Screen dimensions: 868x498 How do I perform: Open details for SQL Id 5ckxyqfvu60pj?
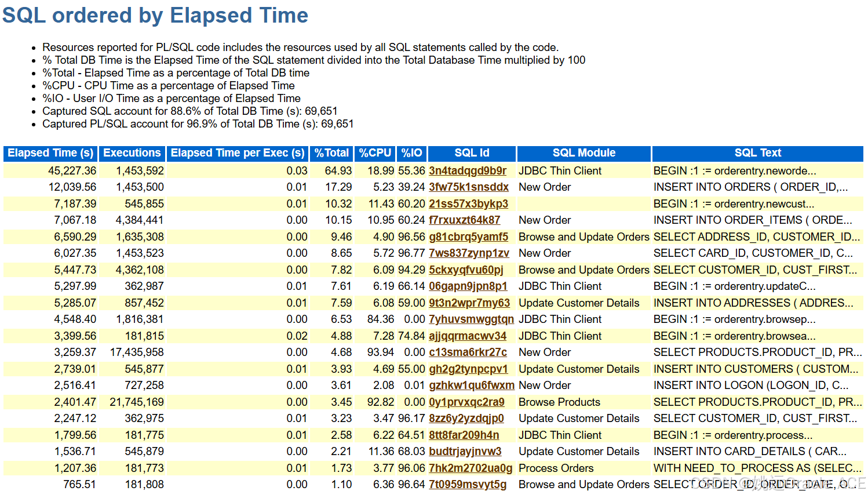tap(469, 270)
